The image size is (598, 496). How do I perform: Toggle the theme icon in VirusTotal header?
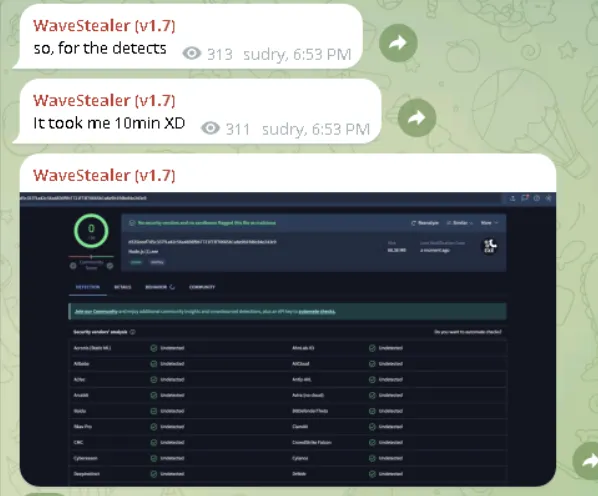548,198
